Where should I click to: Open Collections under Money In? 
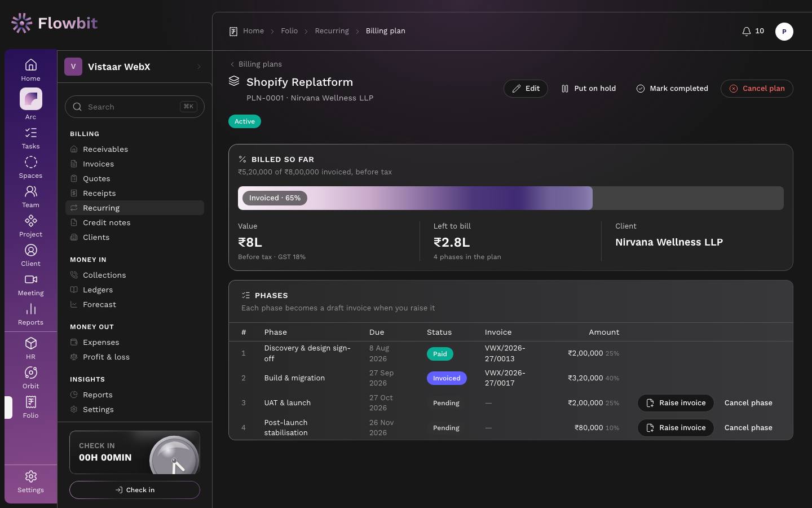135,275
